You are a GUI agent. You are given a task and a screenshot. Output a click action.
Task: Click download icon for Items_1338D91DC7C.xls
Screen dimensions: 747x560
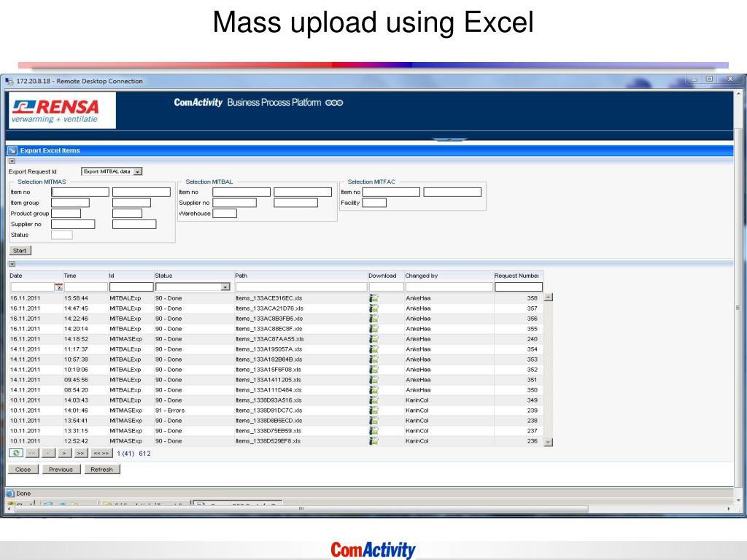(374, 411)
